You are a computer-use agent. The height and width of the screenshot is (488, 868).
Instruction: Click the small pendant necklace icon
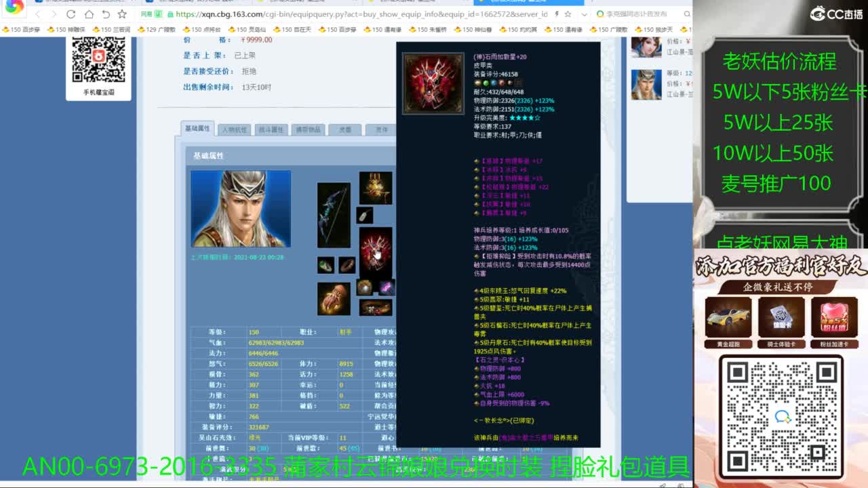(365, 215)
